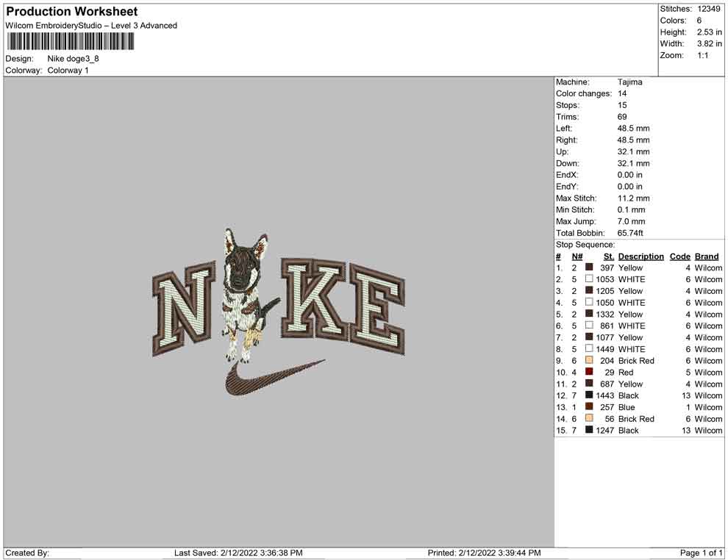Click stitch count '1449' in row 8

(x=605, y=349)
